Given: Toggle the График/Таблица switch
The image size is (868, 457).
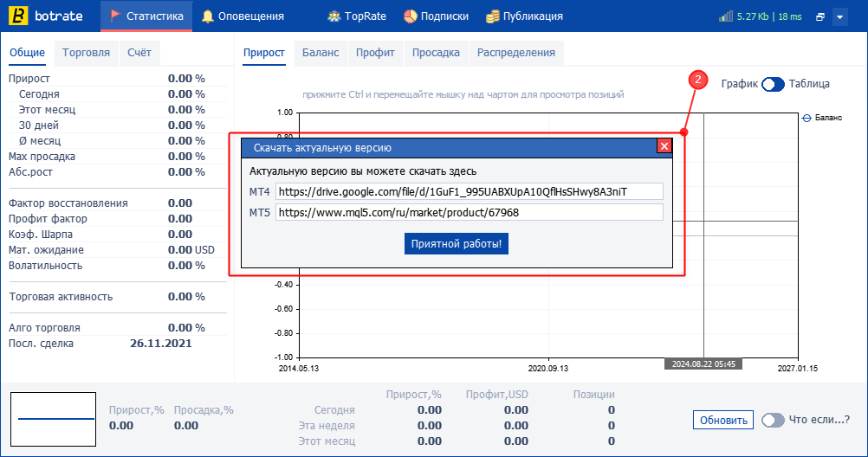Looking at the screenshot, I should tap(773, 84).
